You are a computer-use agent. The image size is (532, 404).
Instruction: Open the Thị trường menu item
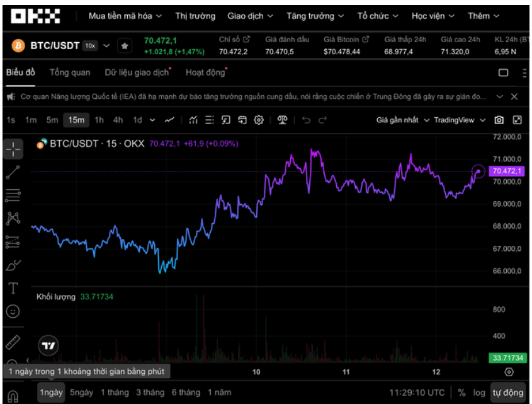195,16
